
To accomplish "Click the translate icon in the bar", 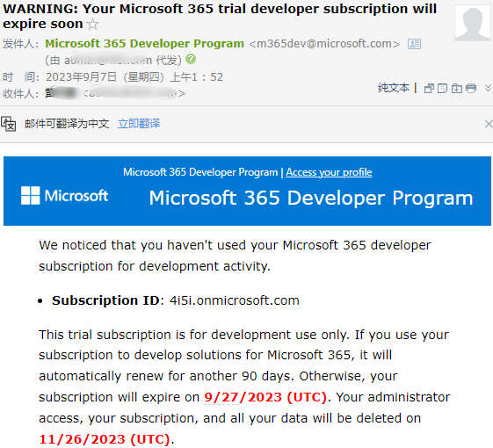I will click(9, 124).
